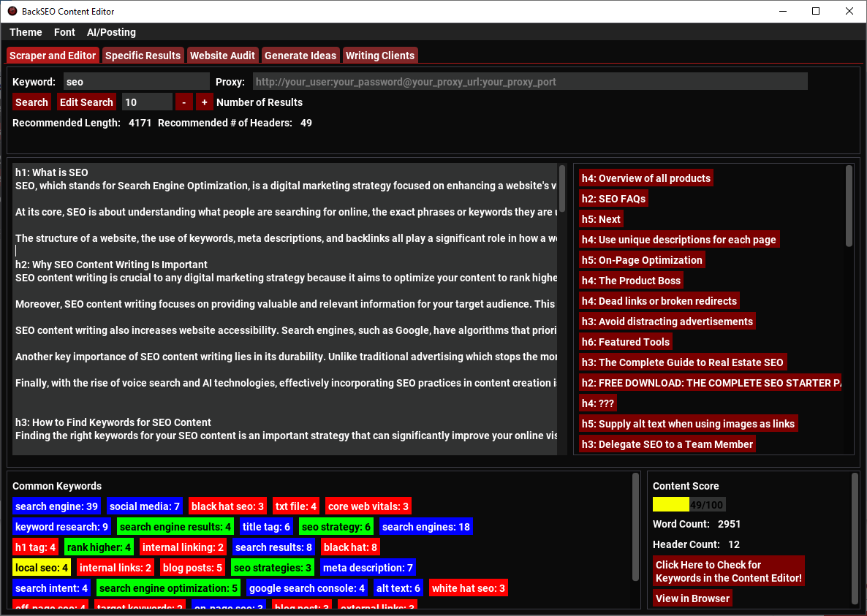
Task: Click inside the Proxy input field
Action: (x=530, y=81)
